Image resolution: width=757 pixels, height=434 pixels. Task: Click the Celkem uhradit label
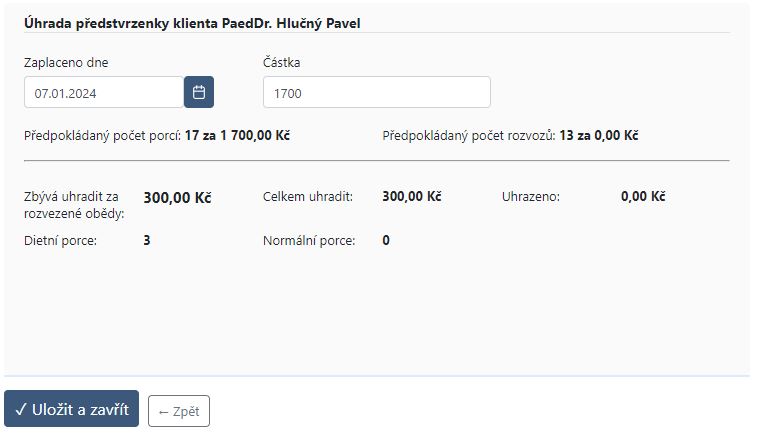308,197
